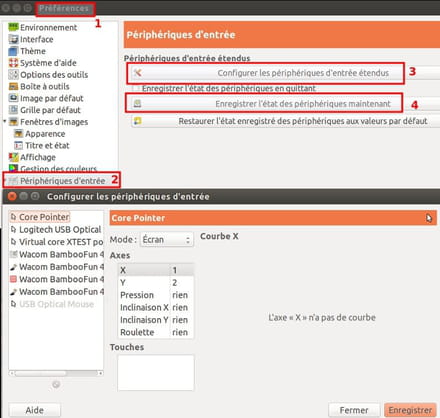Enable Enregistrer l'état des périphériques en quittant

[136, 88]
